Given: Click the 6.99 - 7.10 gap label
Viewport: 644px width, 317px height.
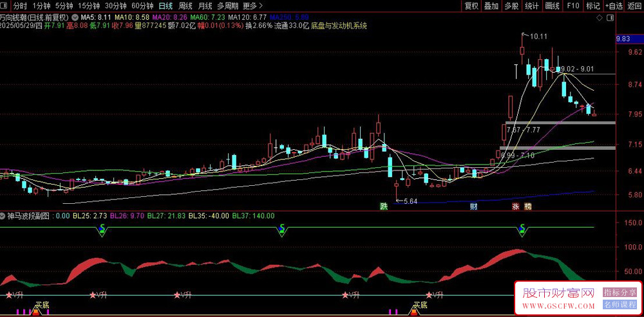Looking at the screenshot, I should 518,155.
